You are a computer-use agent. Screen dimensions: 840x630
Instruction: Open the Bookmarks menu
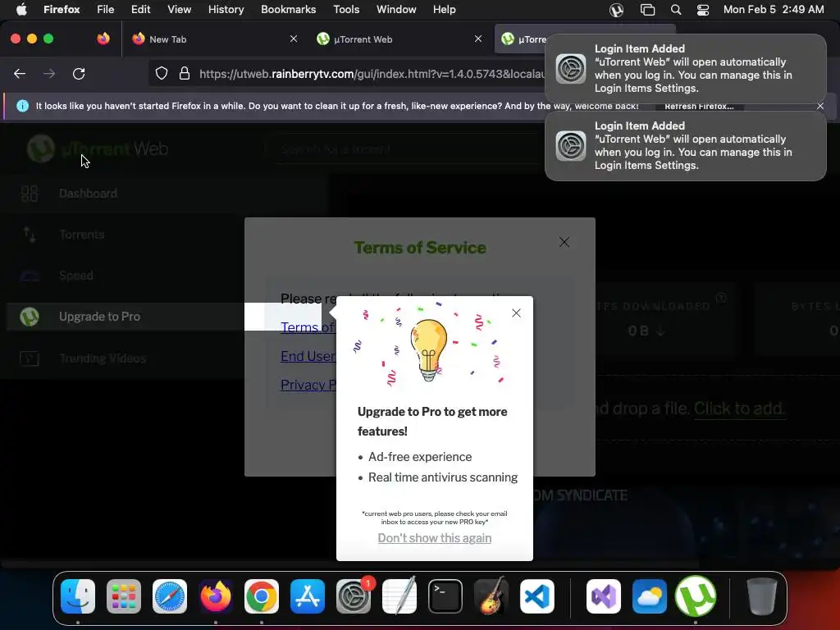[289, 9]
